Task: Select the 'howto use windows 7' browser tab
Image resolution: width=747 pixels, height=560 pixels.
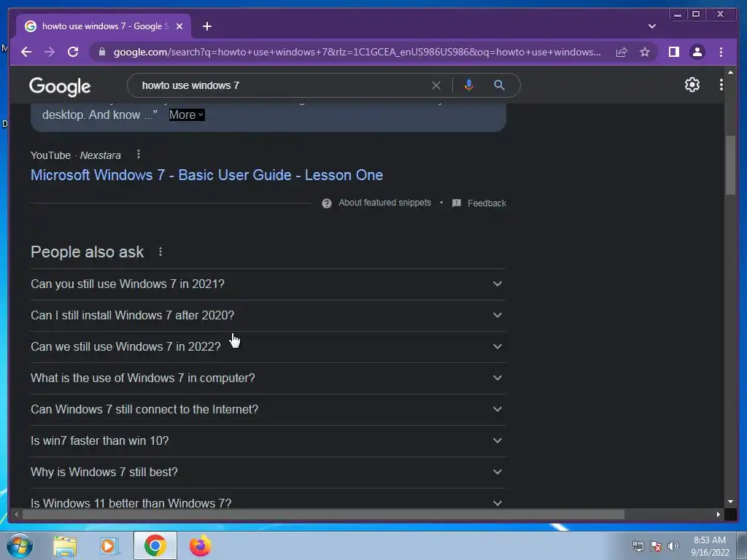Action: pyautogui.click(x=104, y=26)
